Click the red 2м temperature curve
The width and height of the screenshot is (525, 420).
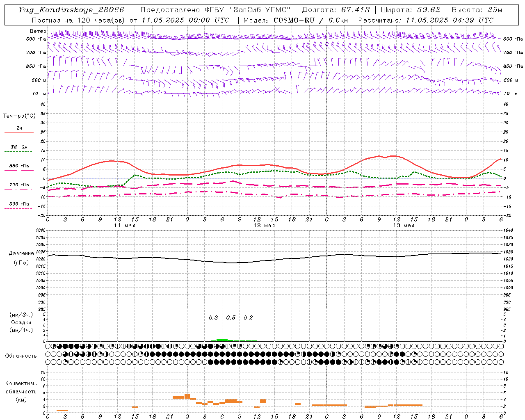point(275,166)
